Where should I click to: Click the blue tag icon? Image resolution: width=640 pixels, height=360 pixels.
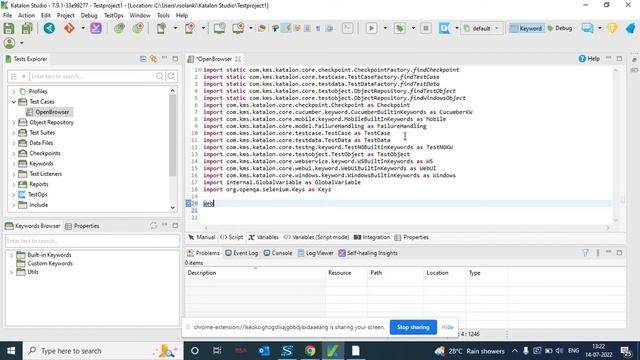pos(631,28)
